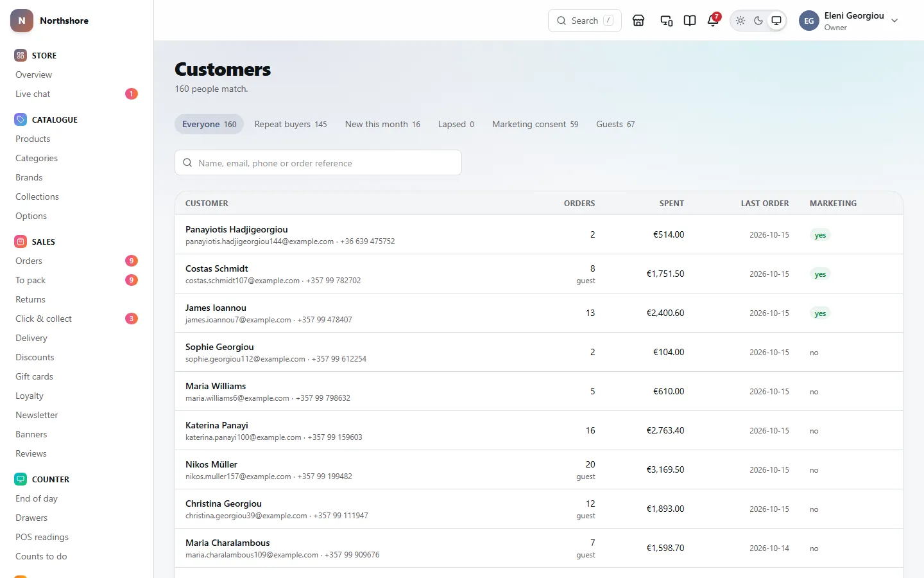Open Nikos Müller customer row
The height and width of the screenshot is (578, 924).
(538, 469)
